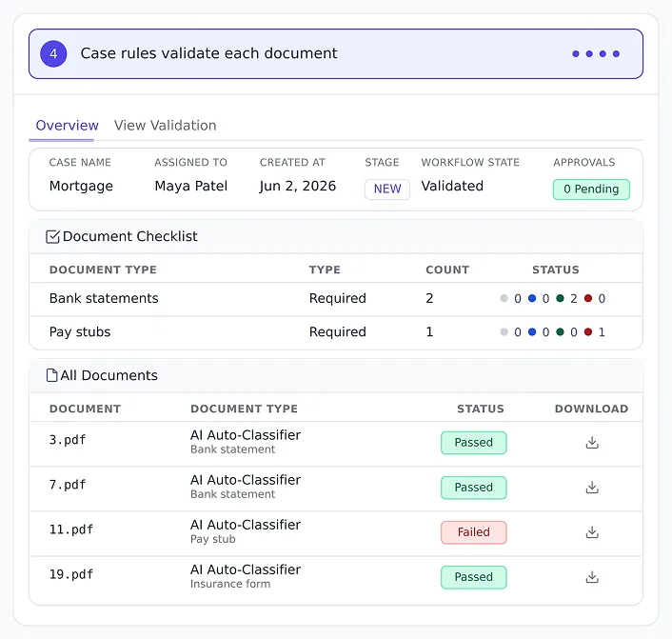Click the NEW stage badge
Viewport: 672px width, 639px height.
(387, 190)
